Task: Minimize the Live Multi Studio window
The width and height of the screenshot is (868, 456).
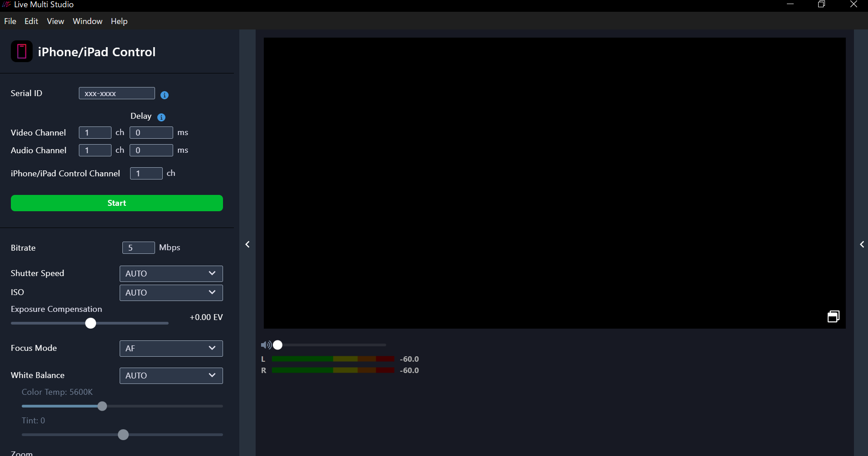Action: [x=790, y=5]
